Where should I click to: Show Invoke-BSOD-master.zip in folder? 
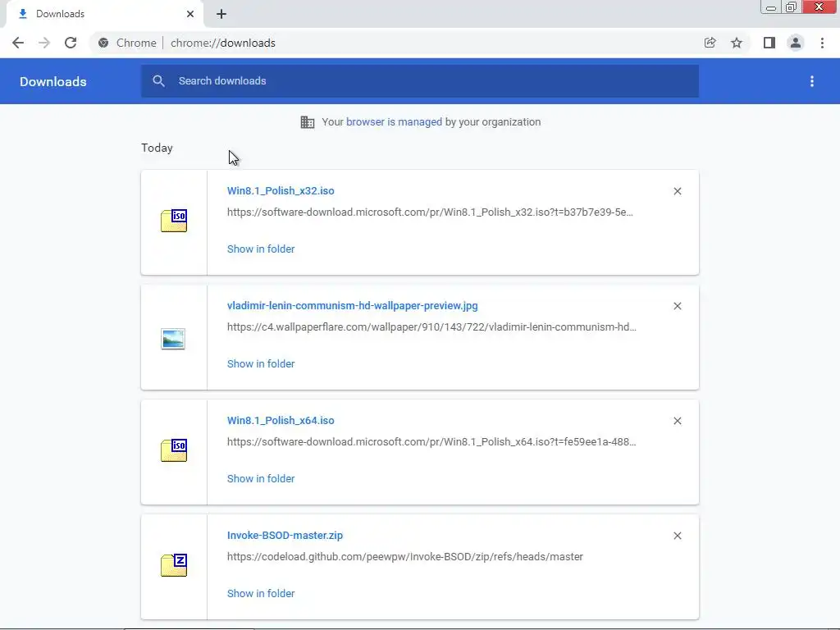pyautogui.click(x=261, y=594)
